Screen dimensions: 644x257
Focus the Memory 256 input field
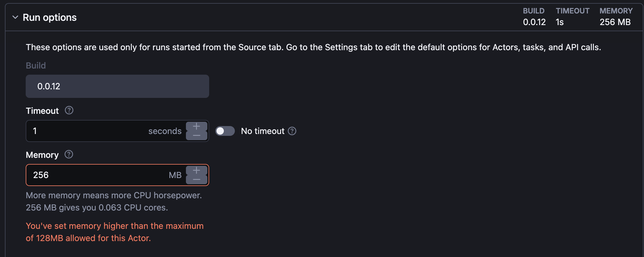click(x=105, y=175)
